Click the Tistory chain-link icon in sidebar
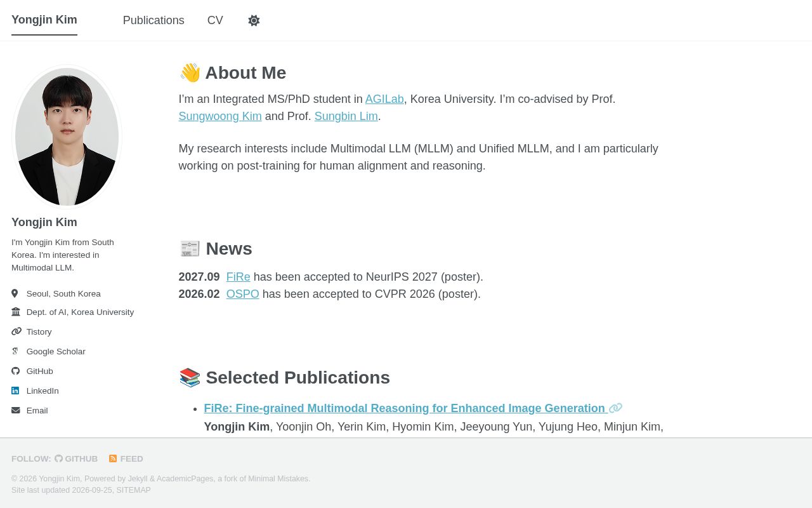 16,331
